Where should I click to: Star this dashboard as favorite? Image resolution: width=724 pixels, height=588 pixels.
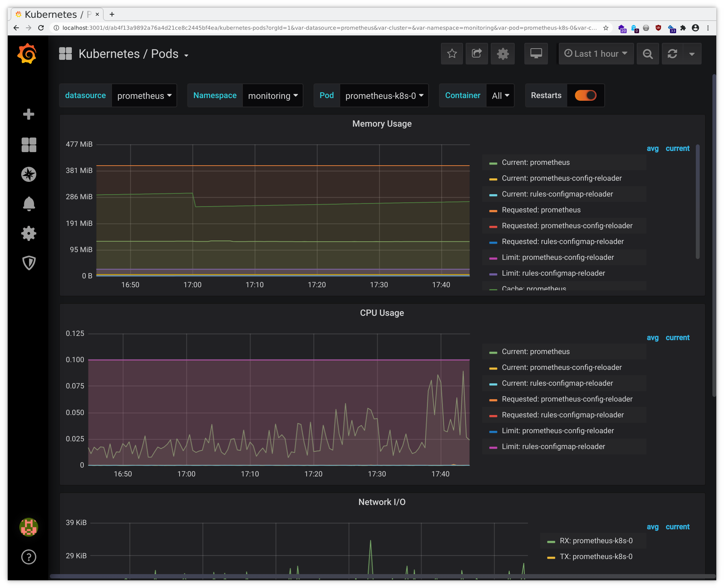452,54
